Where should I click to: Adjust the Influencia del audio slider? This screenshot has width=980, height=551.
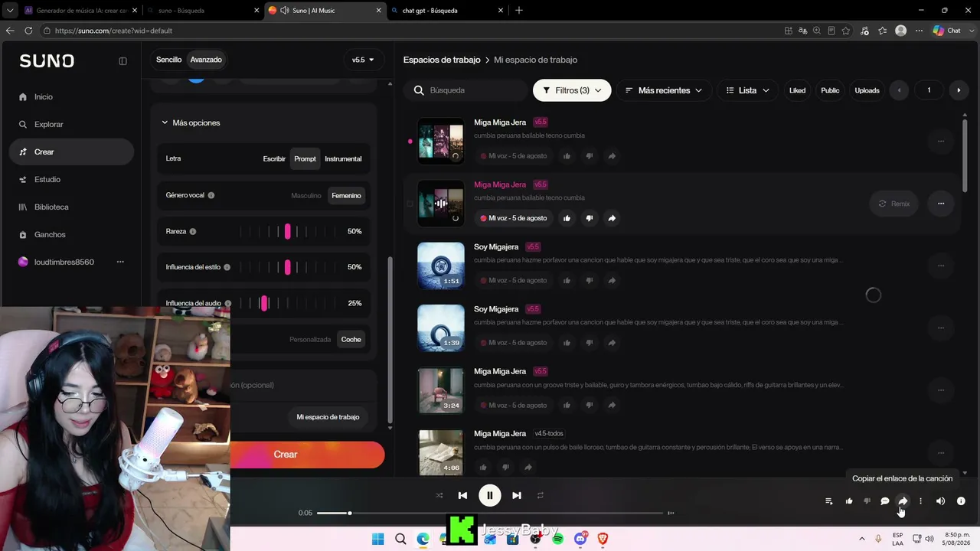(x=287, y=303)
